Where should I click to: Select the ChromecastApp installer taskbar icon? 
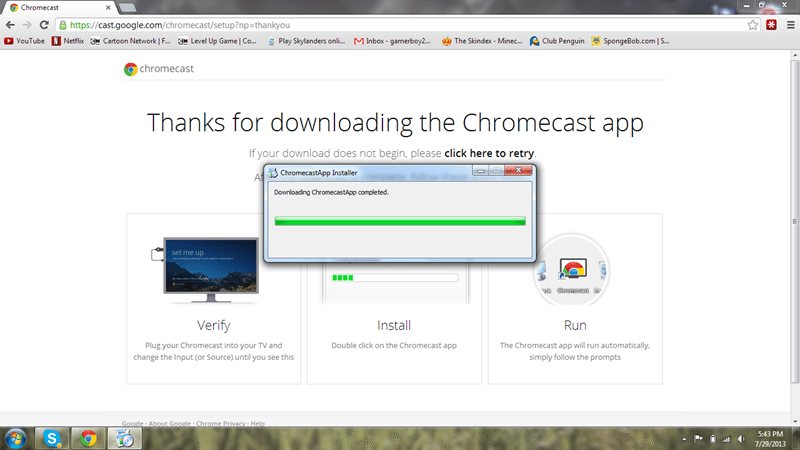point(124,438)
